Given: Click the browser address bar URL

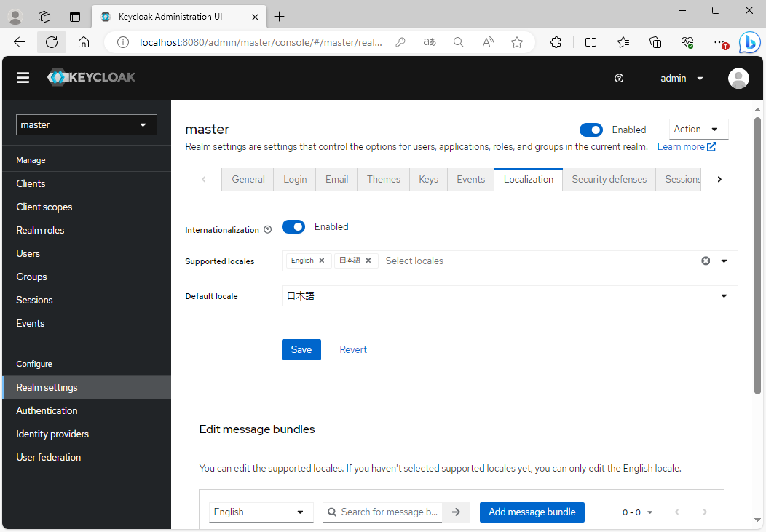Looking at the screenshot, I should tap(261, 42).
